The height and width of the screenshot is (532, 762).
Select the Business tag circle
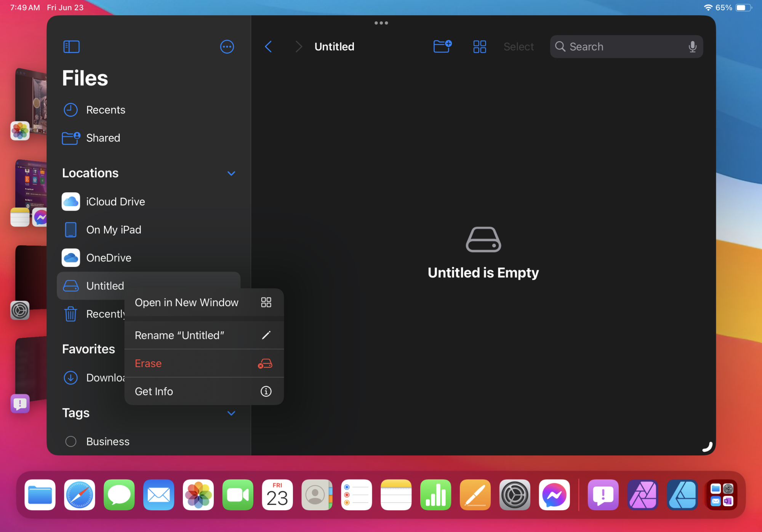[x=71, y=441]
